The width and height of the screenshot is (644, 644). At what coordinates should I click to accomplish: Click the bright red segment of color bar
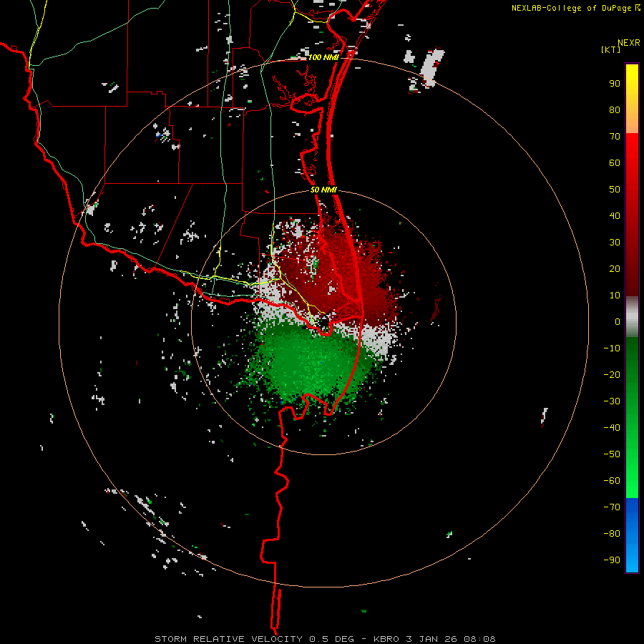click(x=632, y=165)
